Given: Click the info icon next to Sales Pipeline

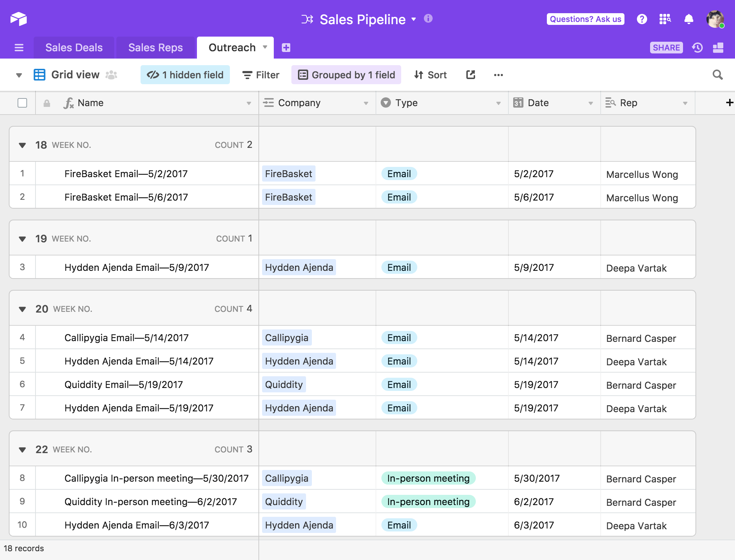Looking at the screenshot, I should [428, 18].
